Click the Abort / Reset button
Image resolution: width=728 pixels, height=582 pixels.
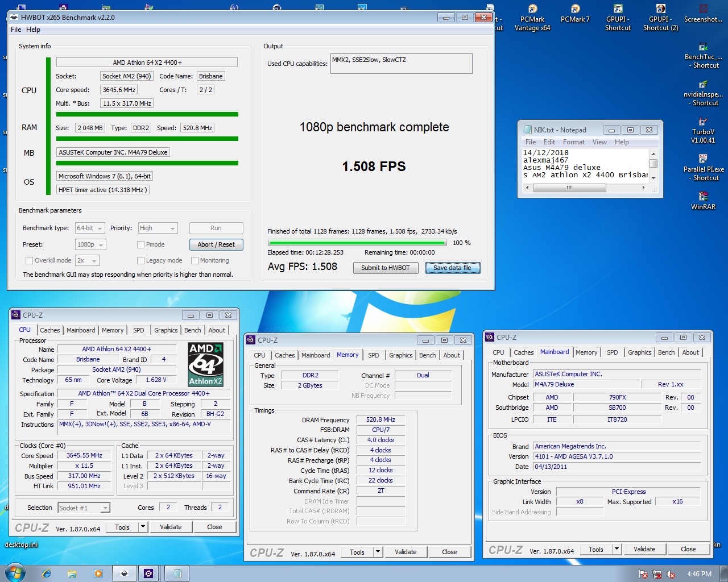(x=216, y=244)
